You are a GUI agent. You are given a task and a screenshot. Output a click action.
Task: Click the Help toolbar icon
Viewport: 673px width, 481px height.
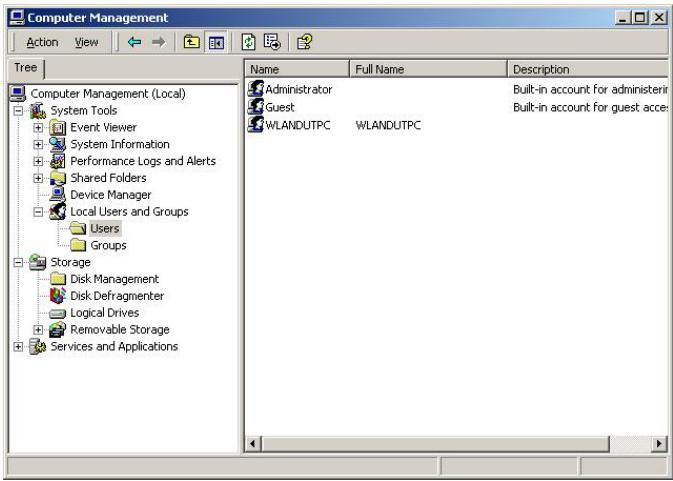[x=304, y=42]
